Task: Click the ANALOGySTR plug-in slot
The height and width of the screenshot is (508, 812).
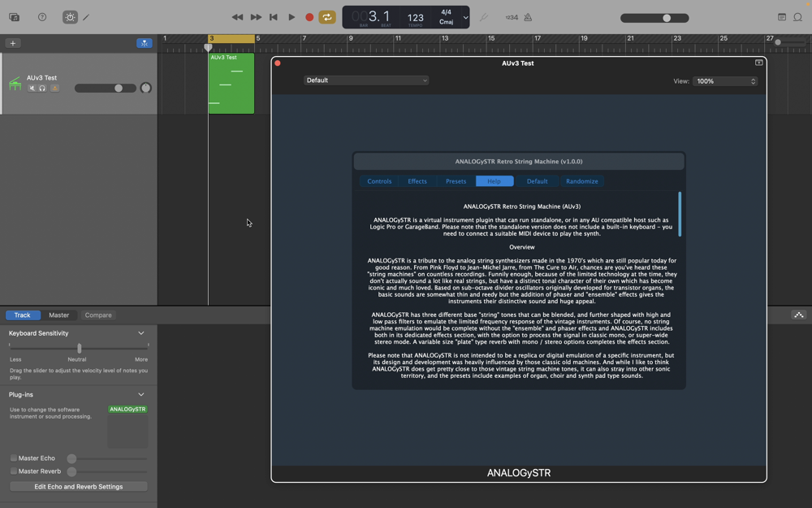Action: pos(127,409)
